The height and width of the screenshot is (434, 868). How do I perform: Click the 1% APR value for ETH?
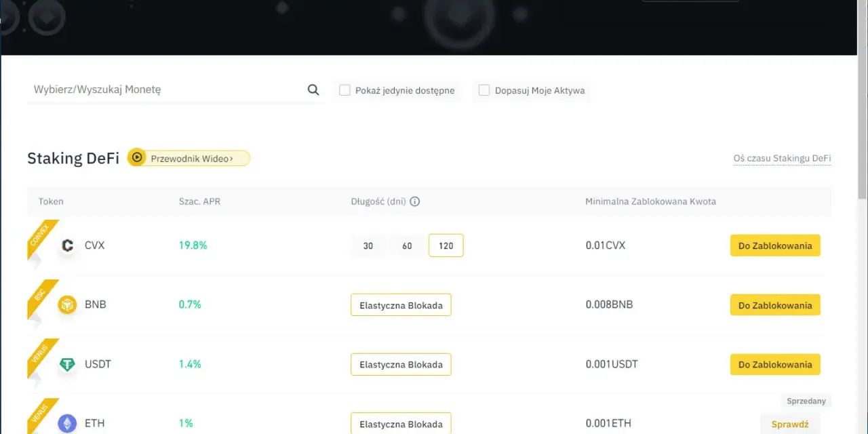coord(186,423)
